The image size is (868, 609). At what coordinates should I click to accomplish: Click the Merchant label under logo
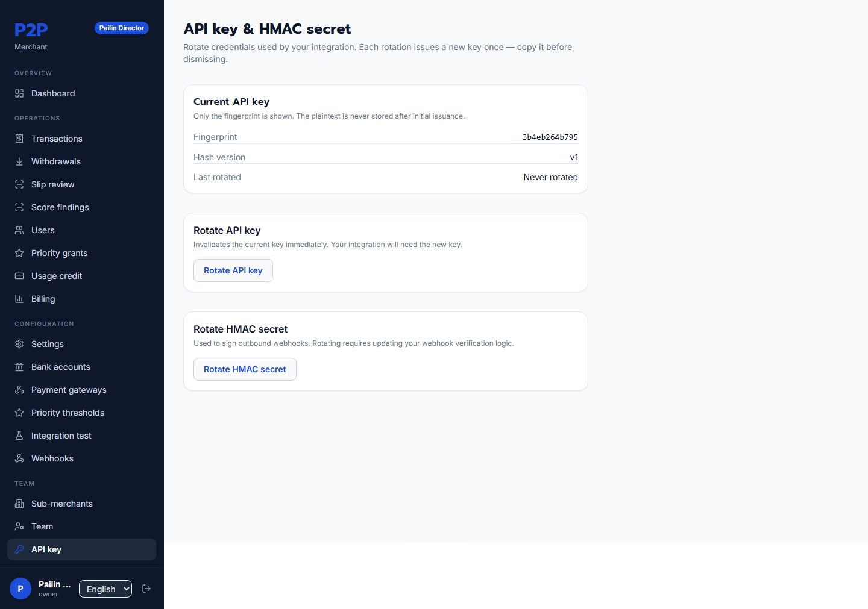coord(31,47)
